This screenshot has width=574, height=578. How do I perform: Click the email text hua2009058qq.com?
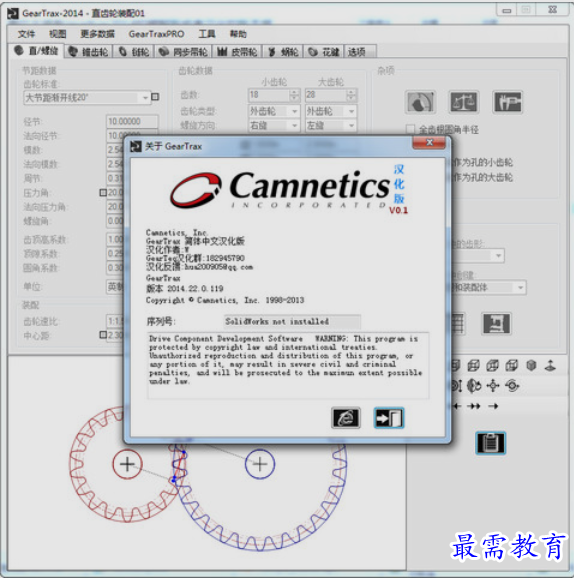tap(219, 267)
